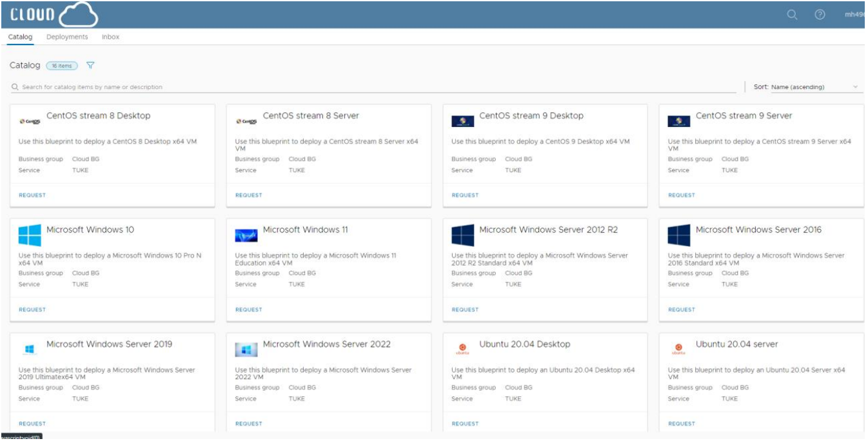Image resolution: width=868 pixels, height=441 pixels.
Task: Switch to the Inbox tab
Action: 111,37
